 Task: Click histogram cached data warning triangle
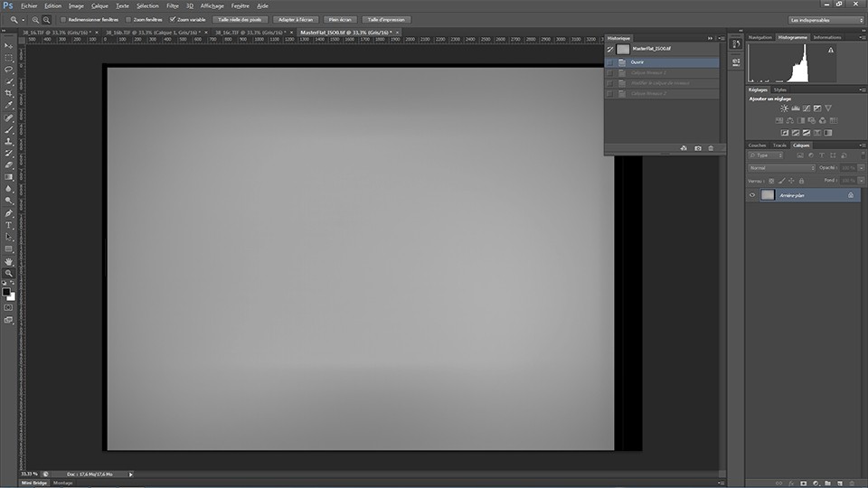(830, 51)
